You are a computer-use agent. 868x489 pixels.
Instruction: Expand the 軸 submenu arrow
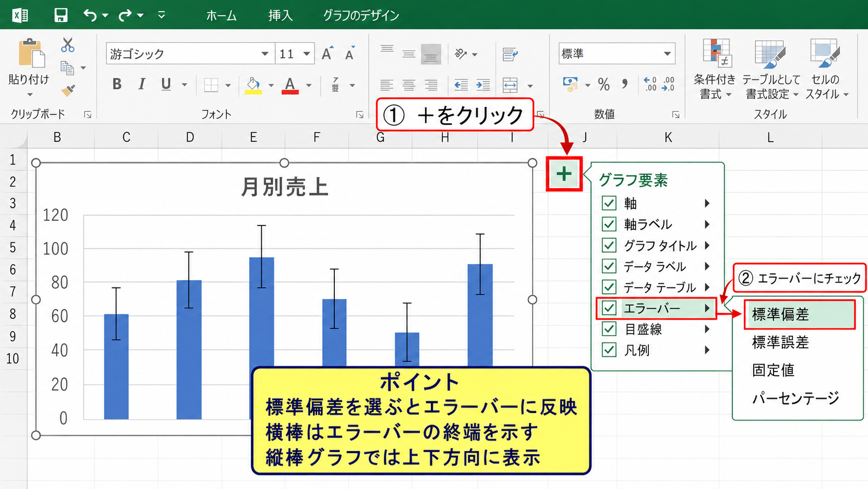tap(707, 203)
